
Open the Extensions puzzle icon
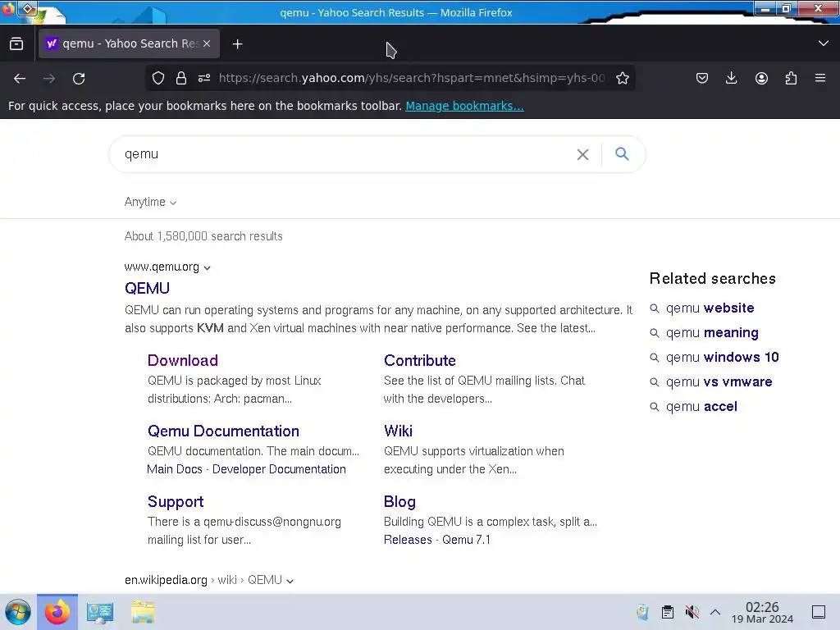[x=791, y=78]
